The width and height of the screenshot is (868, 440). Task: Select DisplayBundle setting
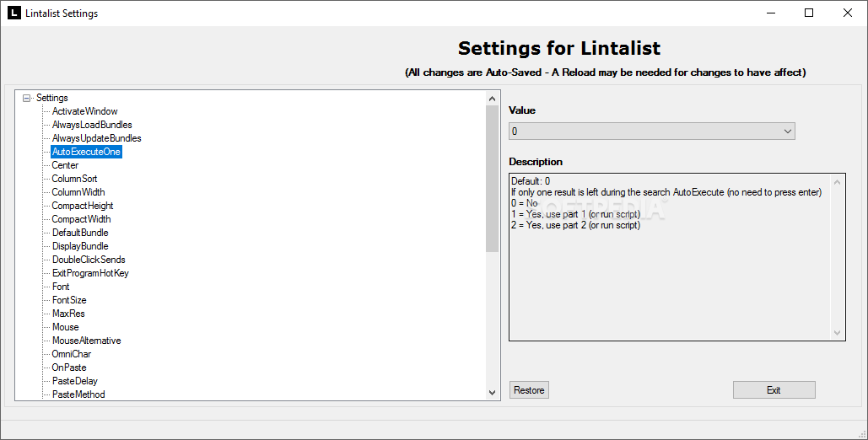click(x=80, y=246)
